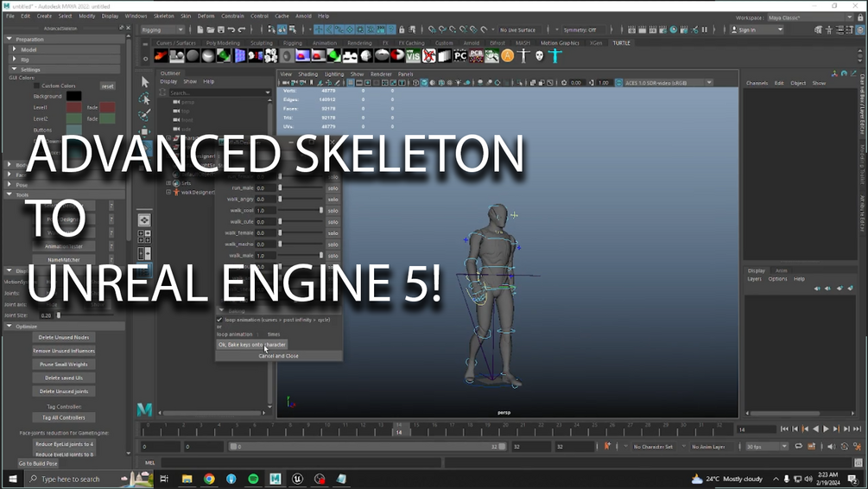Viewport: 868px width, 489px height.
Task: Toggle solo for walk_cute
Action: pos(333,221)
